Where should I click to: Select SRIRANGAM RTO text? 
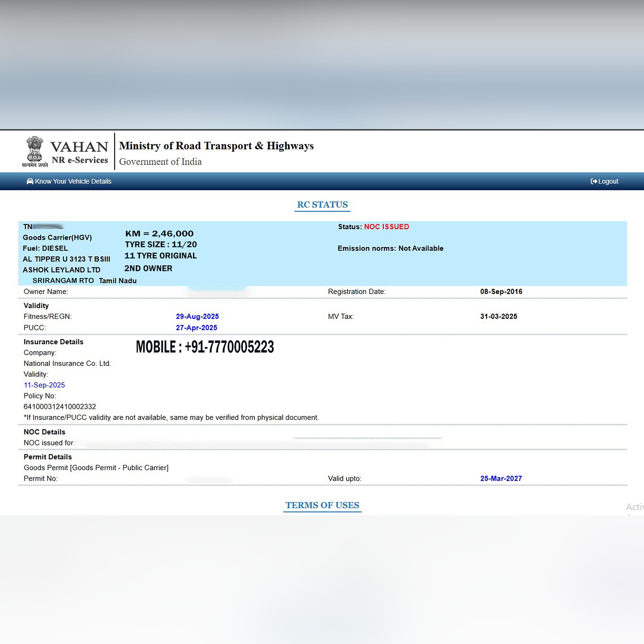point(63,281)
